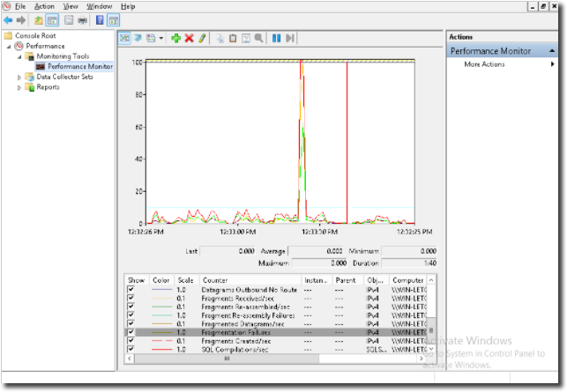Click the Highlight pen icon
Image resolution: width=567 pixels, height=392 pixels.
pos(202,38)
